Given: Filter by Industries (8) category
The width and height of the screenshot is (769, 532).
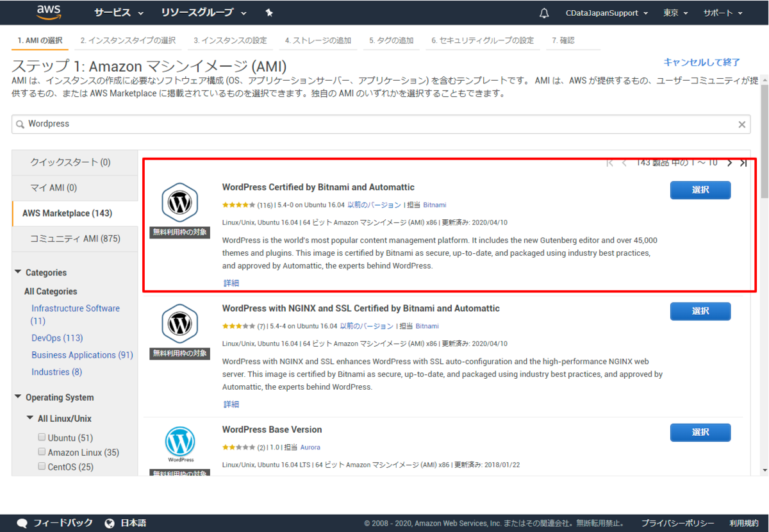Looking at the screenshot, I should coord(56,372).
